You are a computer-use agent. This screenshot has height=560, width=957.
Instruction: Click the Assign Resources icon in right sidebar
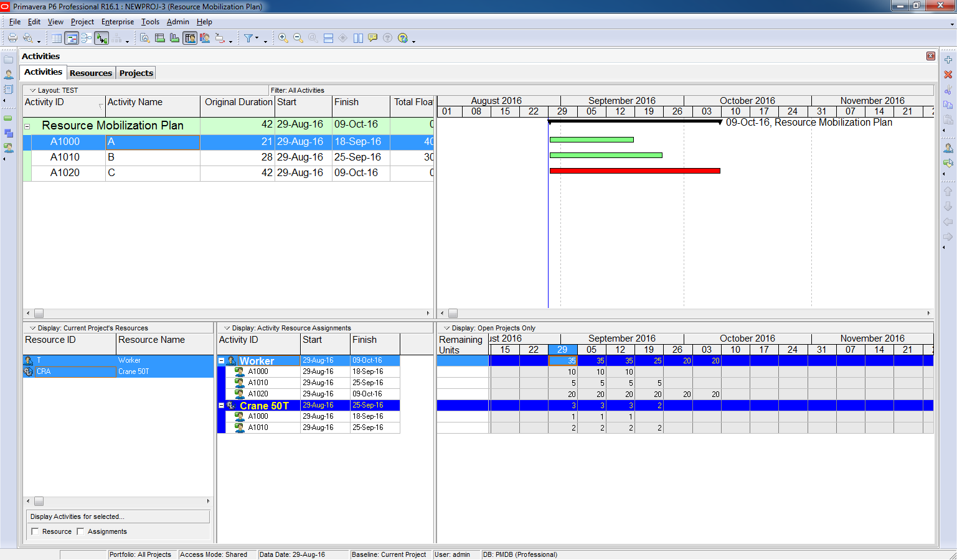coord(948,148)
